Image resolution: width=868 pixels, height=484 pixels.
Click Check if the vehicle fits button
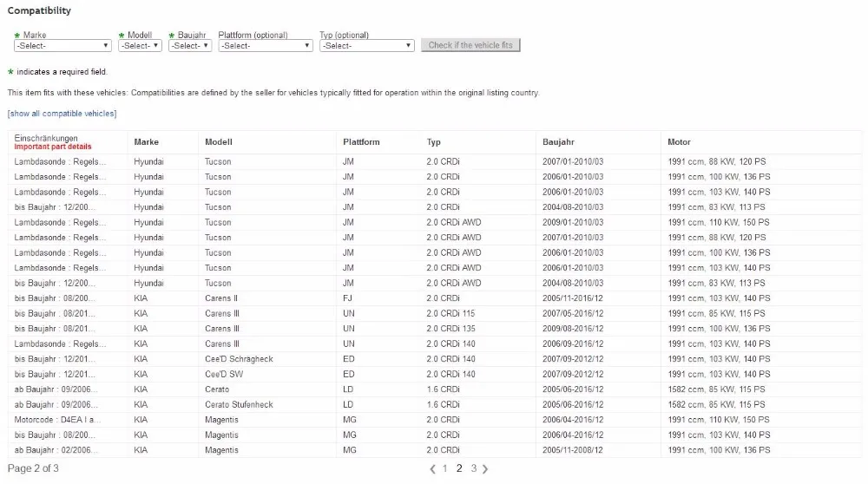tap(470, 45)
